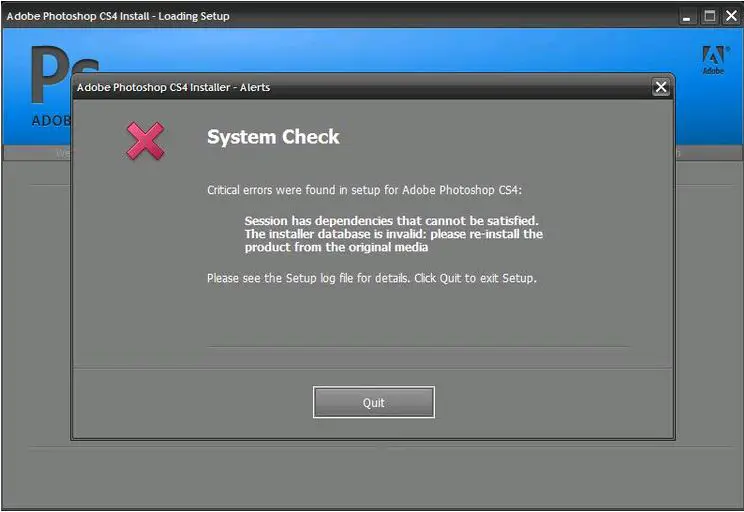Click the 'installer database is invalid' line
The width and height of the screenshot is (744, 512).
pyautogui.click(x=393, y=234)
